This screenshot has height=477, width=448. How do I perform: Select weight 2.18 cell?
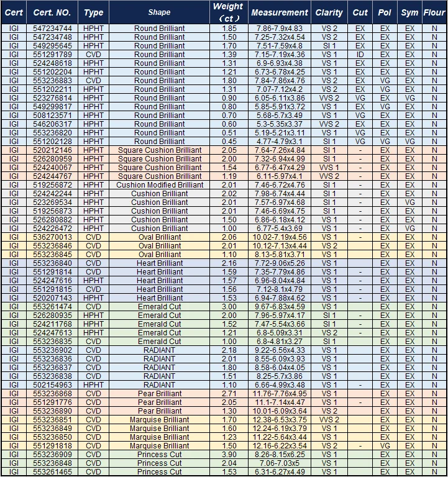click(229, 350)
